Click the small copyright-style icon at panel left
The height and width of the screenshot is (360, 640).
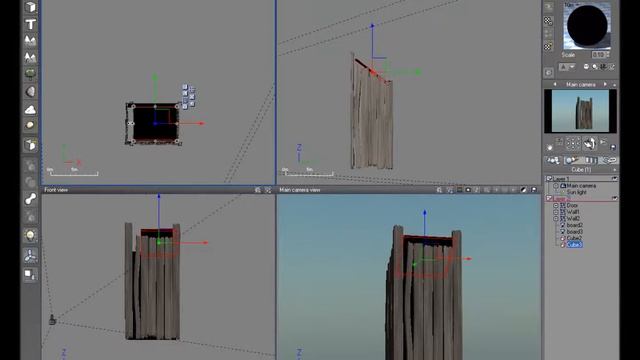click(549, 73)
